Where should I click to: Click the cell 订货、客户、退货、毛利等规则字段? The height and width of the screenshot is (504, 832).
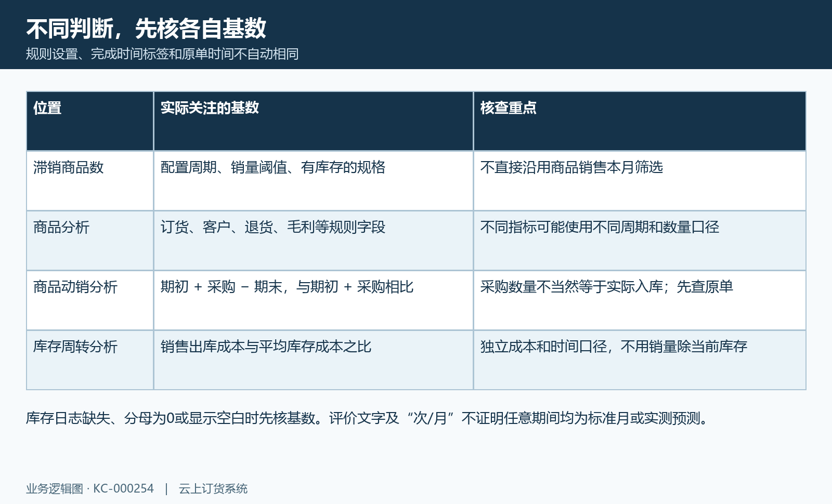point(313,241)
